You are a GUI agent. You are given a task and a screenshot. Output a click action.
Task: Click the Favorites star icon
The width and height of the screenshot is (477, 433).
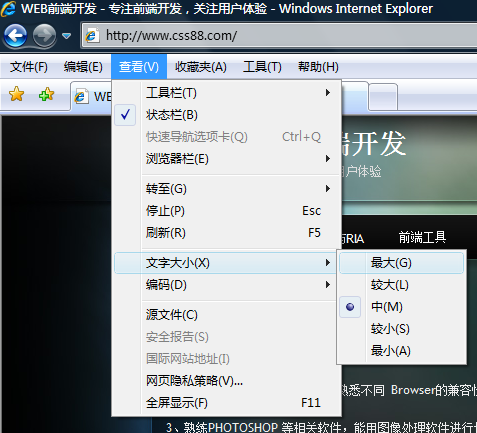click(16, 94)
